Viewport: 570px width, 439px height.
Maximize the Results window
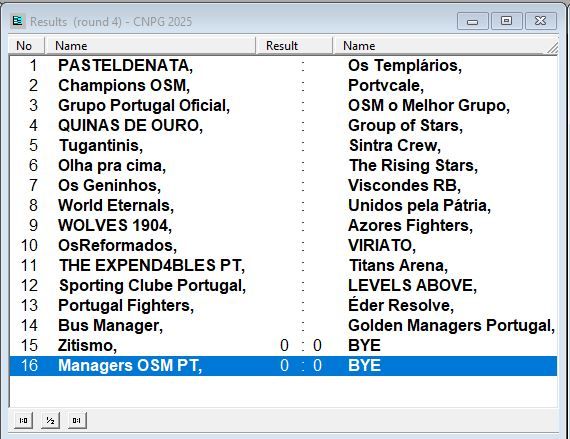pos(507,21)
